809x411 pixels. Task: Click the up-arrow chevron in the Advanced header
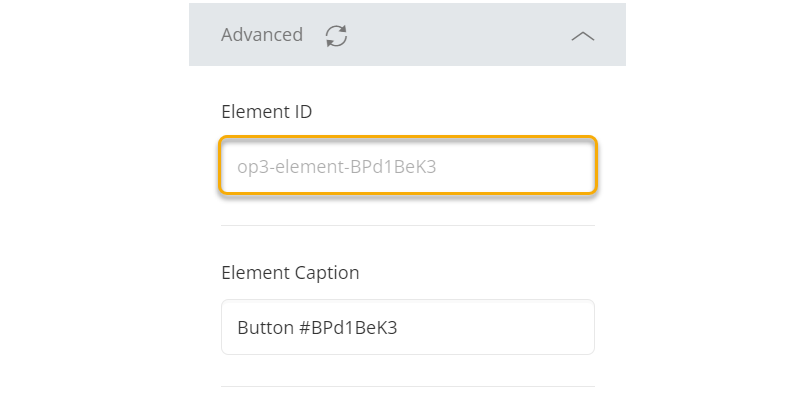click(582, 36)
